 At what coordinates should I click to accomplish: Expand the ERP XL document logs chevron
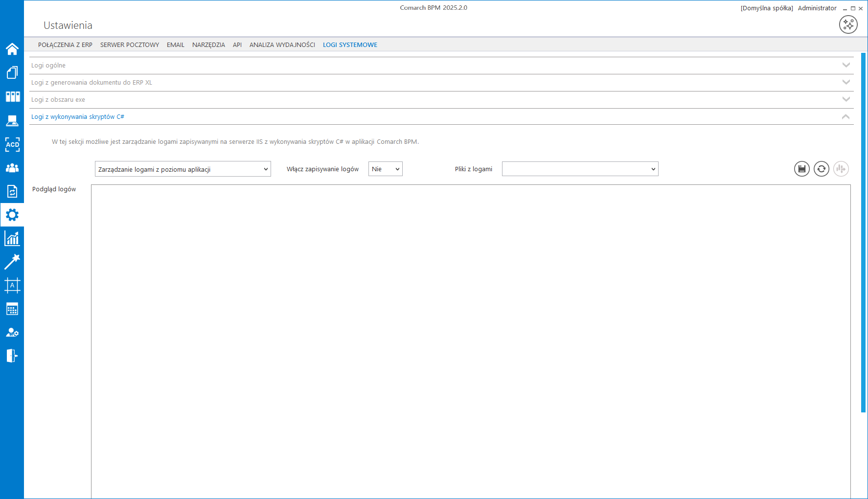pos(846,82)
